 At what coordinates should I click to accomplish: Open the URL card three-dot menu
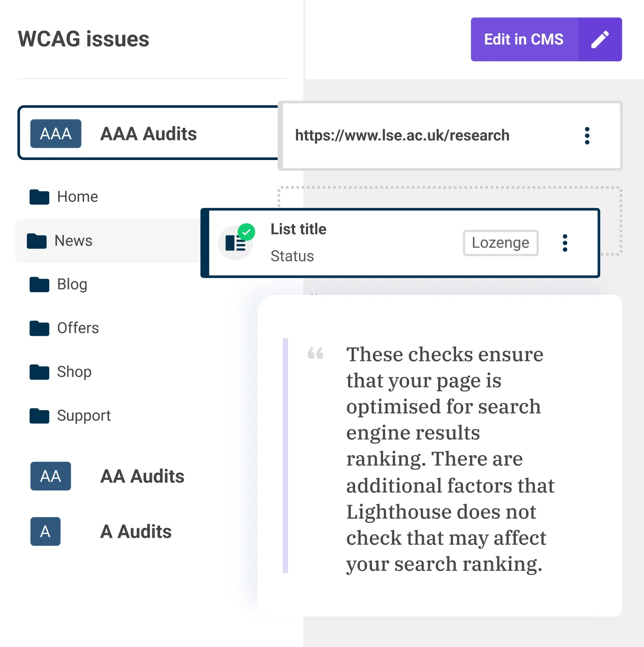[587, 136]
